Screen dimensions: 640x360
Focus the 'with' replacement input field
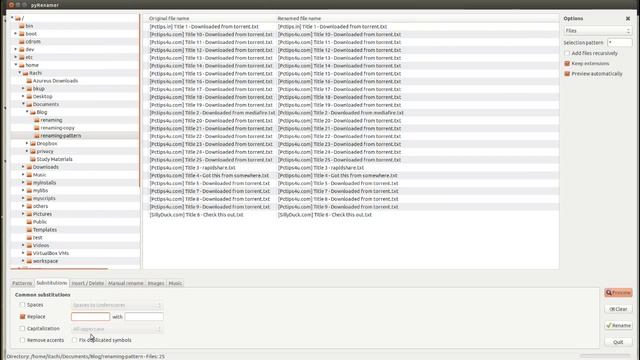click(144, 317)
